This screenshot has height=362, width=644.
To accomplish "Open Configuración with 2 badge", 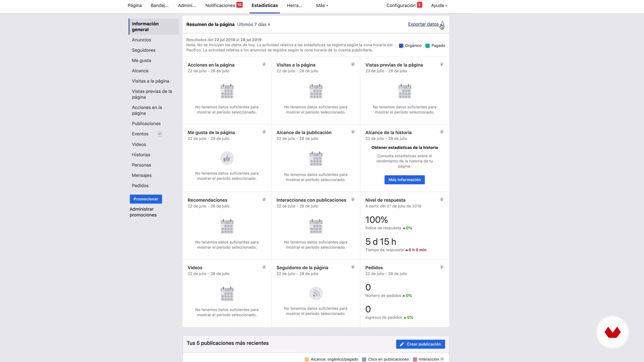I will 404,5.
